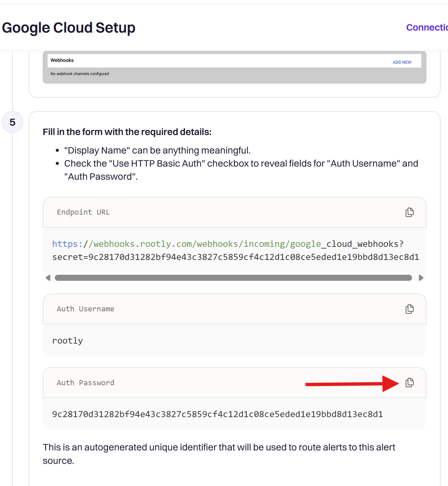The image size is (448, 486).
Task: Copy the Auth Password value
Action: [x=409, y=383]
